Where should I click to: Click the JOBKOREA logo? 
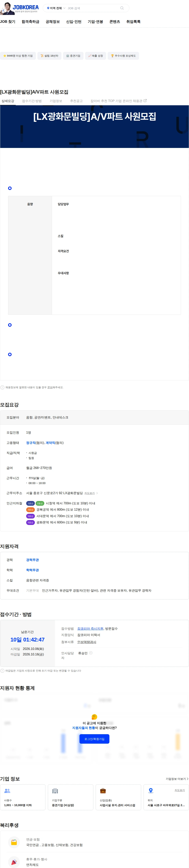(26, 7)
